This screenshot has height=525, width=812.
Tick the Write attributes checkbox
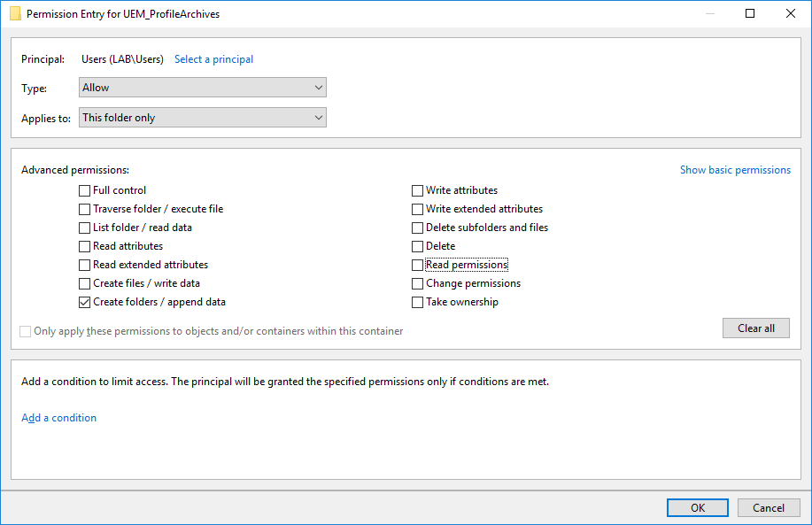coord(418,190)
